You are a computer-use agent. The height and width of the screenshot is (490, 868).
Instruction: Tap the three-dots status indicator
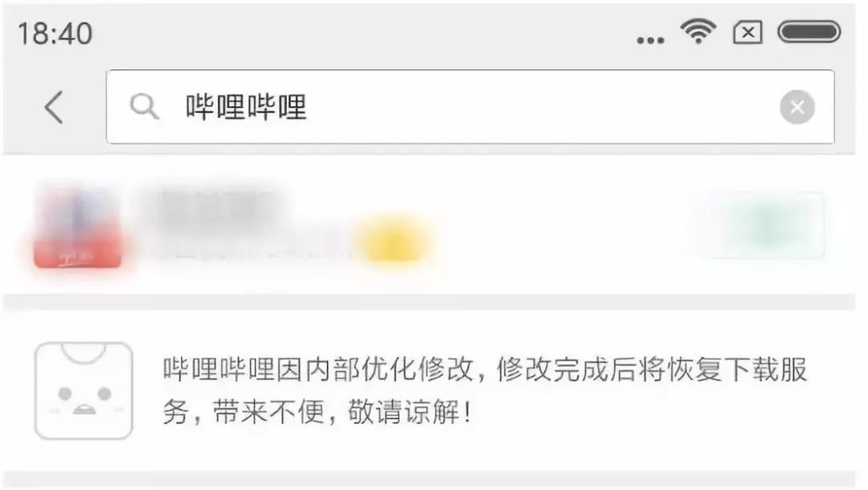[650, 40]
